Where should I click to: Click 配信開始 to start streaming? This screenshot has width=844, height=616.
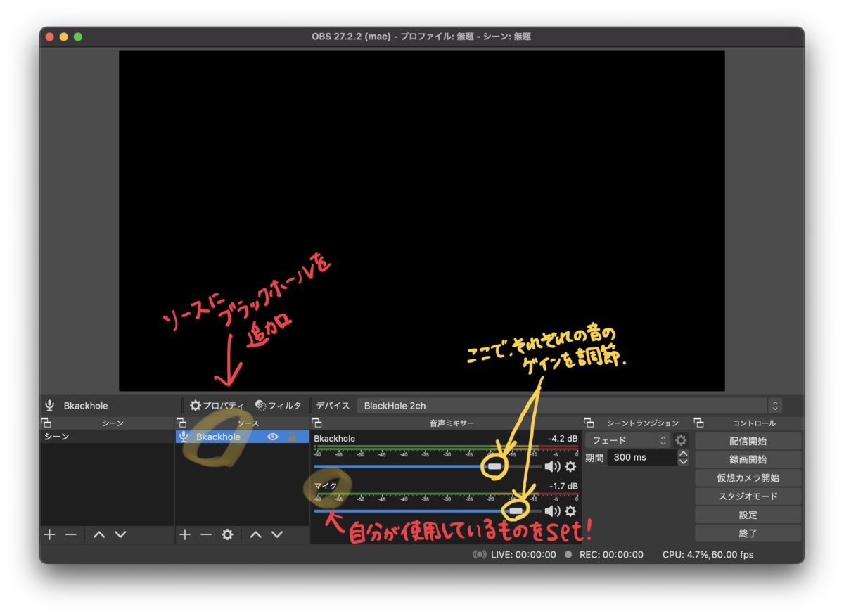pyautogui.click(x=748, y=441)
